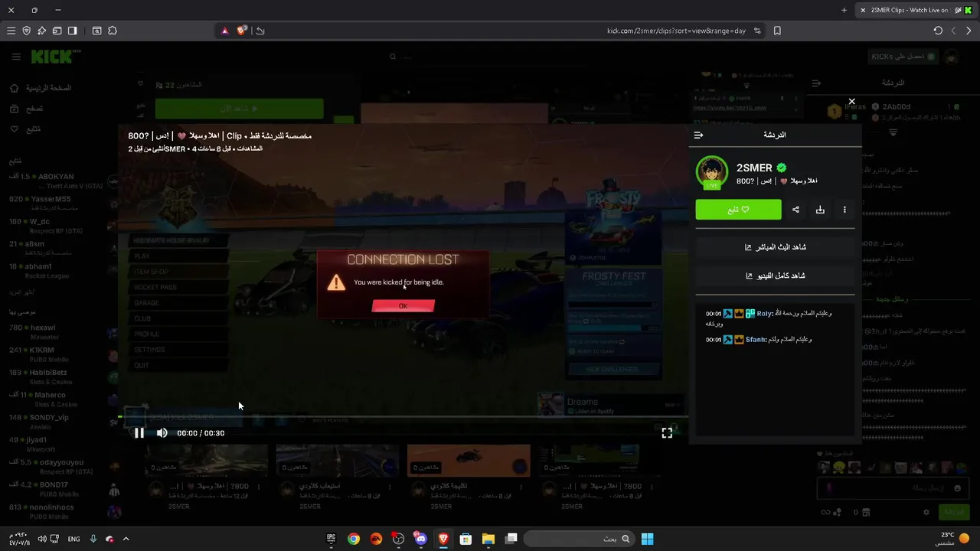Open Kick browse sidebar item
The height and width of the screenshot is (551, 980).
(26, 109)
